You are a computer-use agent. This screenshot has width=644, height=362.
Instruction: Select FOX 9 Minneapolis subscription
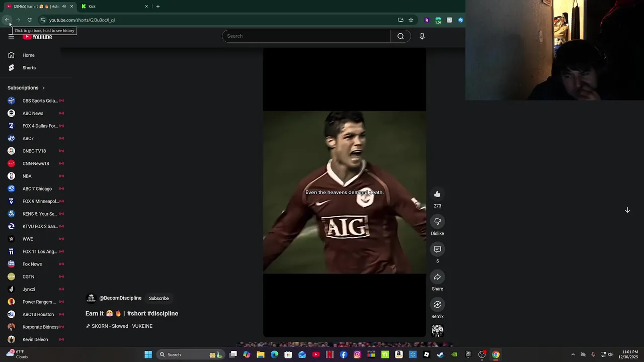coord(36,201)
